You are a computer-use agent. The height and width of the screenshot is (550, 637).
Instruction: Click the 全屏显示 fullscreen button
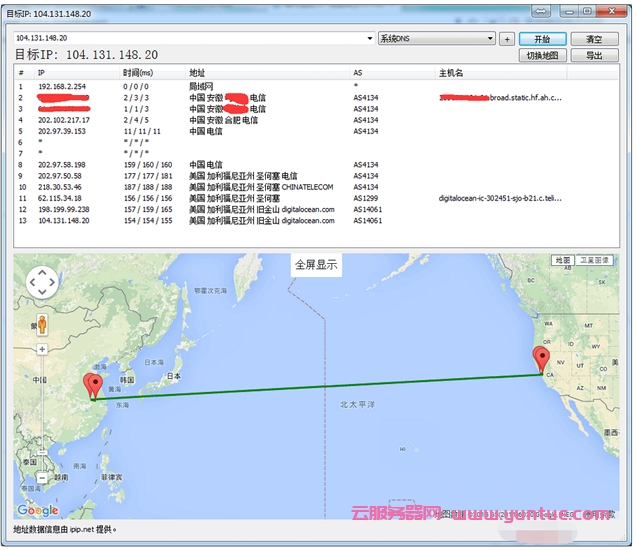coord(316,265)
